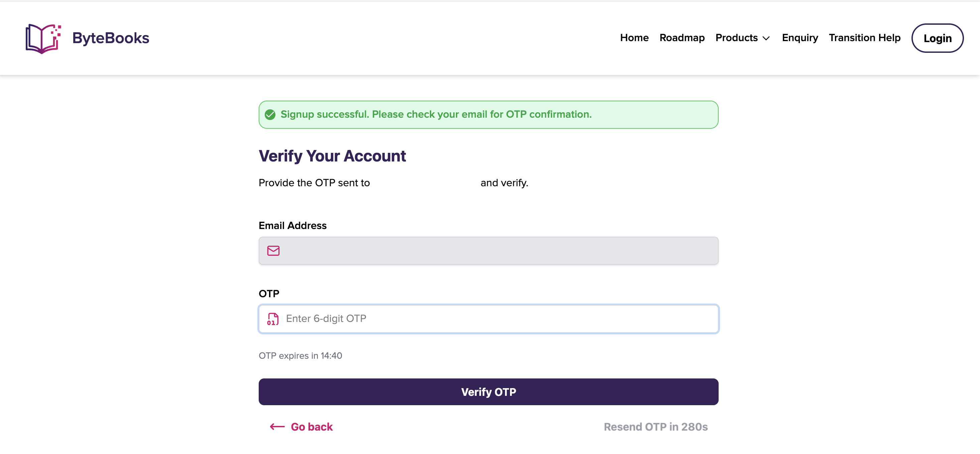The height and width of the screenshot is (454, 980).
Task: Open the Products menu
Action: [x=743, y=38]
